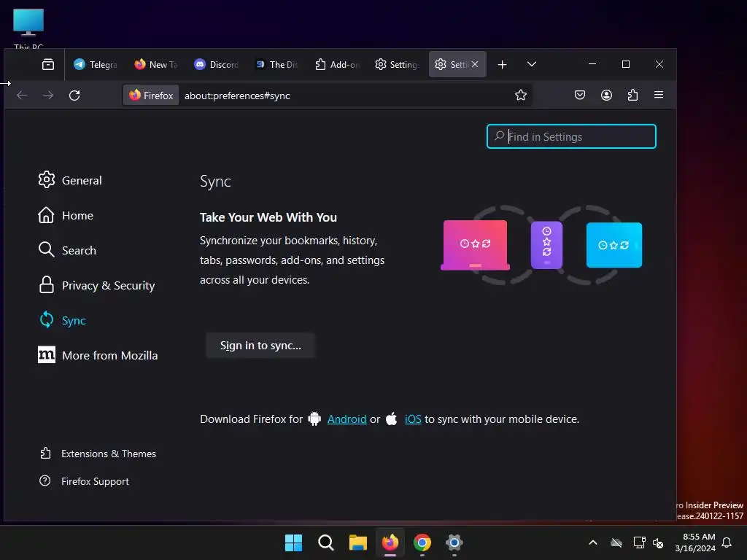Bookmark this page with star icon

point(521,96)
